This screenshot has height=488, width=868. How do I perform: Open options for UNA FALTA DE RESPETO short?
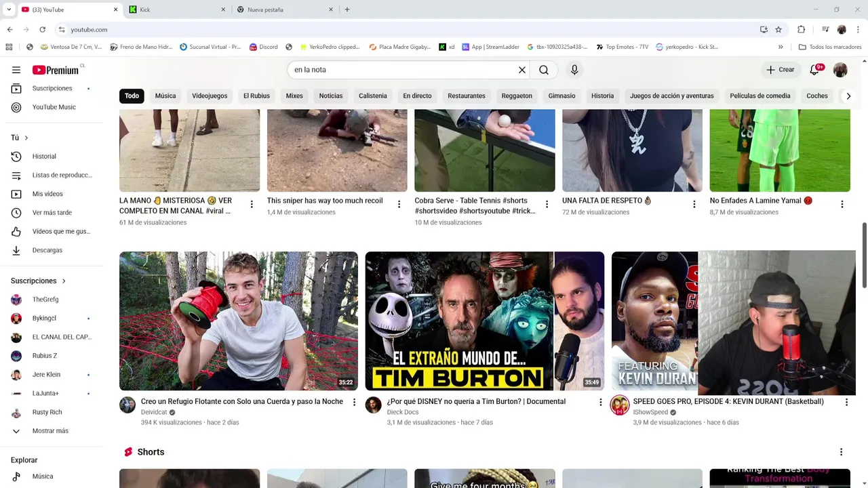(694, 204)
